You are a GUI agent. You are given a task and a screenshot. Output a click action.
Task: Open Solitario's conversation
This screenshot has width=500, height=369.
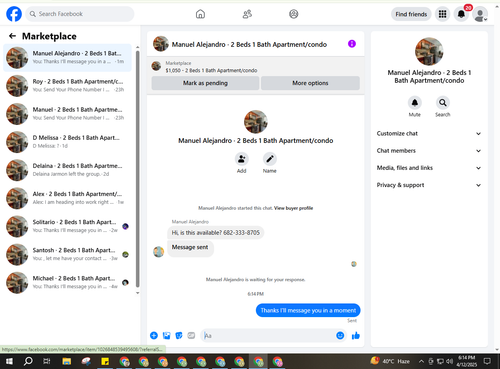[67, 226]
